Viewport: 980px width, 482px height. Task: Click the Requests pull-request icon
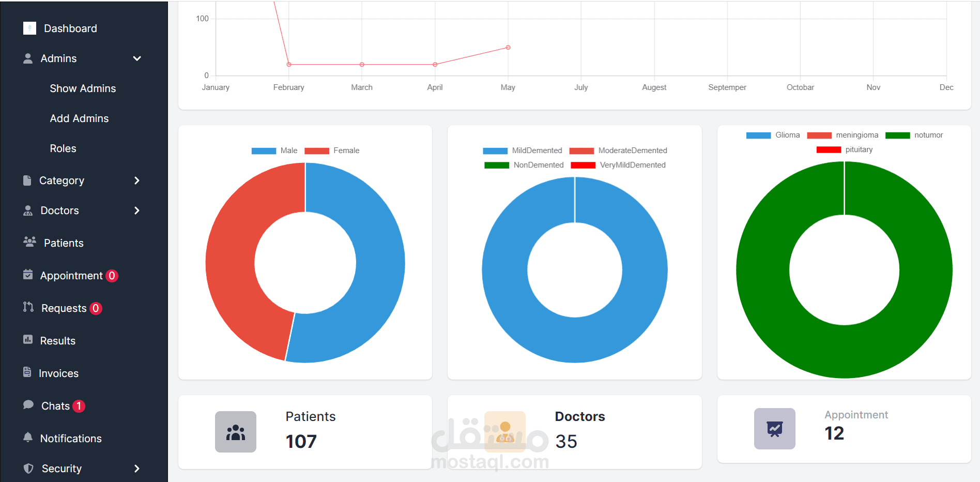[x=28, y=307]
